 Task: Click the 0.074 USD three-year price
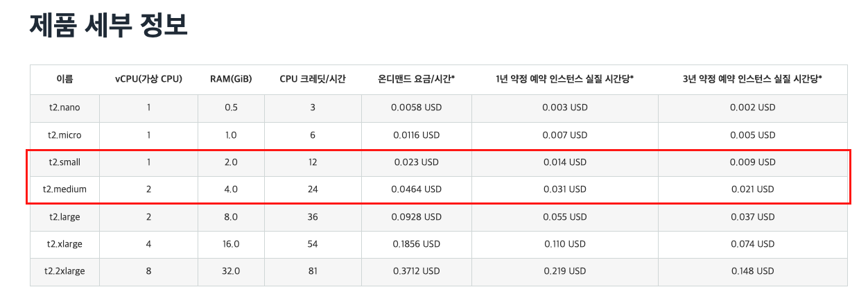(752, 244)
